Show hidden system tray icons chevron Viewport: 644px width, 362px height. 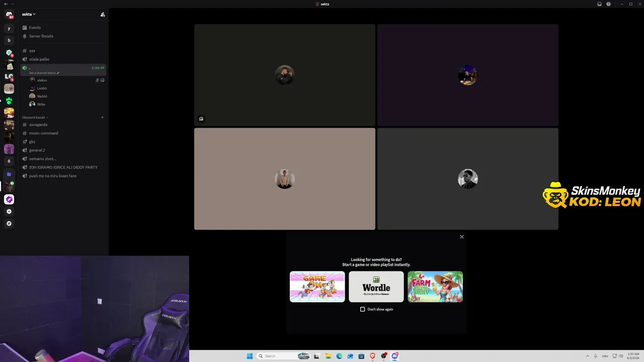pos(587,356)
